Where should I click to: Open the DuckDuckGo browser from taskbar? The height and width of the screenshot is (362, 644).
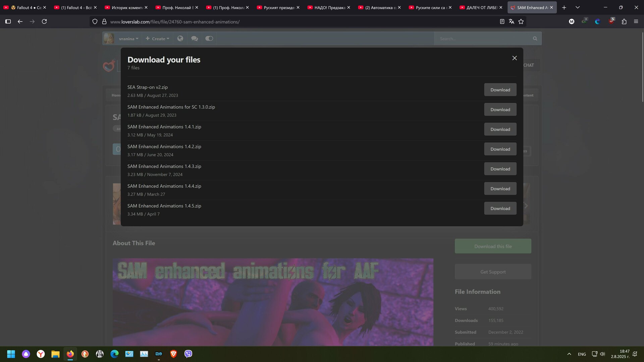85,354
